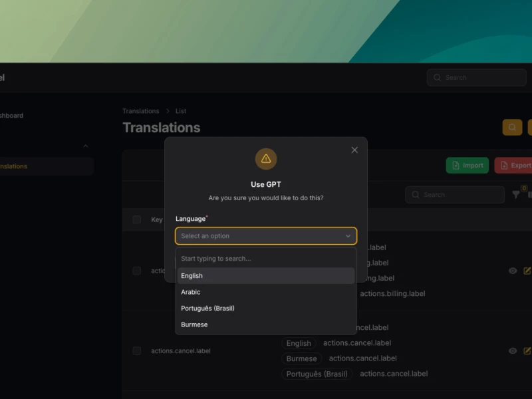This screenshot has height=399, width=532.
Task: Close the Use GPT dialog
Action: pos(354,150)
